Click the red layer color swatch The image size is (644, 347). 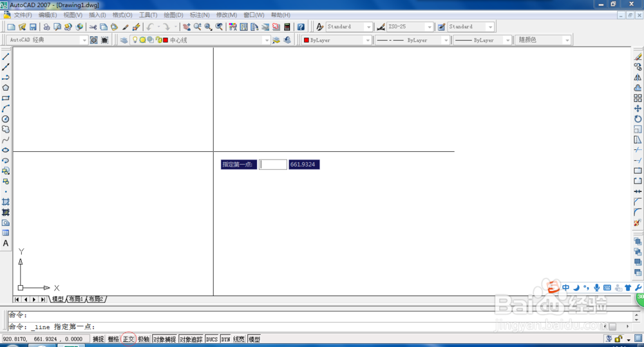(166, 41)
